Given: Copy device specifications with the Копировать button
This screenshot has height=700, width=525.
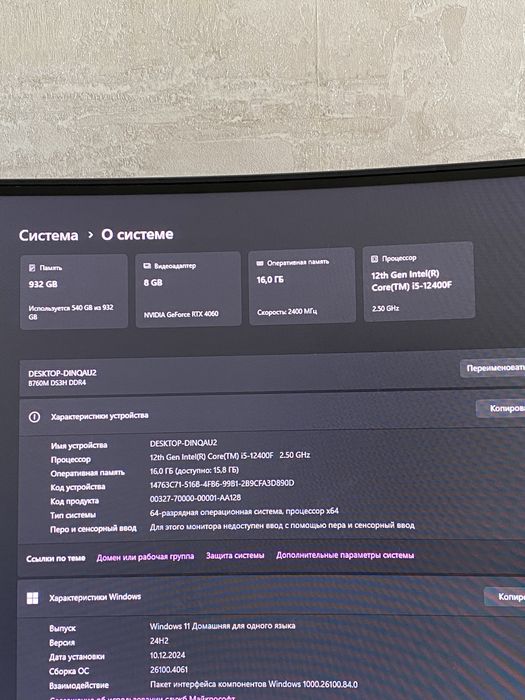Looking at the screenshot, I should point(501,408).
